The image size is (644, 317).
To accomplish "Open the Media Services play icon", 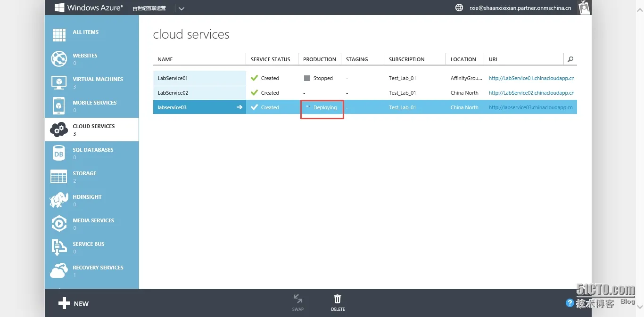I will (x=59, y=223).
